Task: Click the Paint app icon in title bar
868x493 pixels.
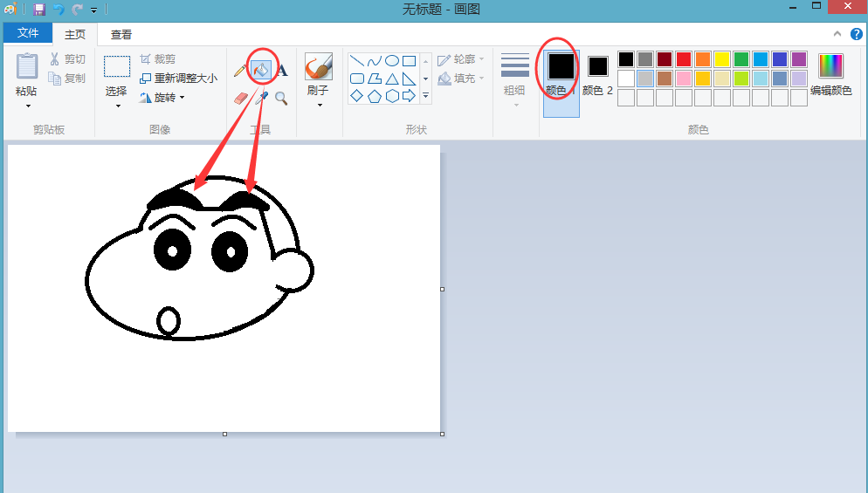Action: [x=10, y=9]
